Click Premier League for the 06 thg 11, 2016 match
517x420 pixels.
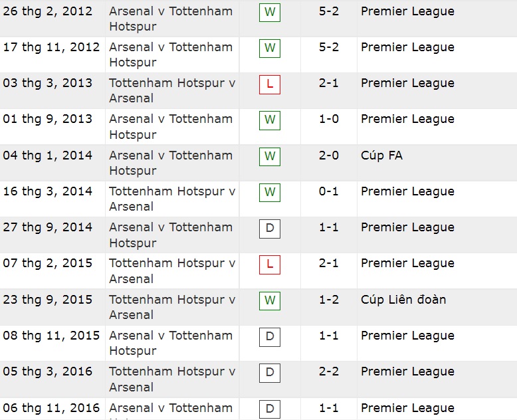point(407,408)
